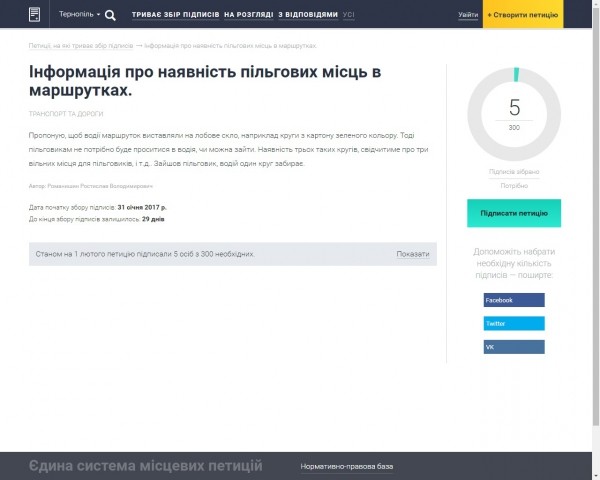The image size is (600, 480).
Task: Select the УСІ filter link
Action: [x=349, y=15]
